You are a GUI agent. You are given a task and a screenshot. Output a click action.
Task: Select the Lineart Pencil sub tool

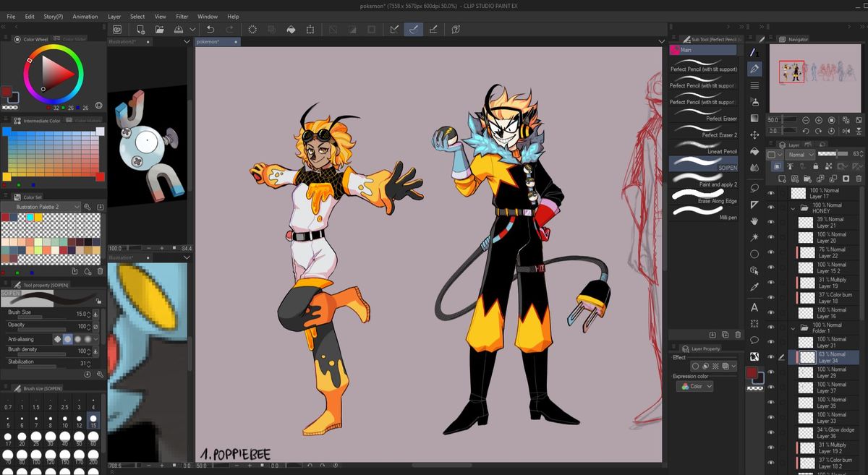pos(703,150)
